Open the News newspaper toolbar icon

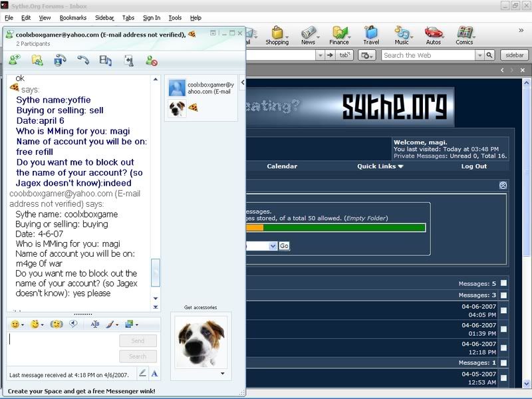(308, 35)
